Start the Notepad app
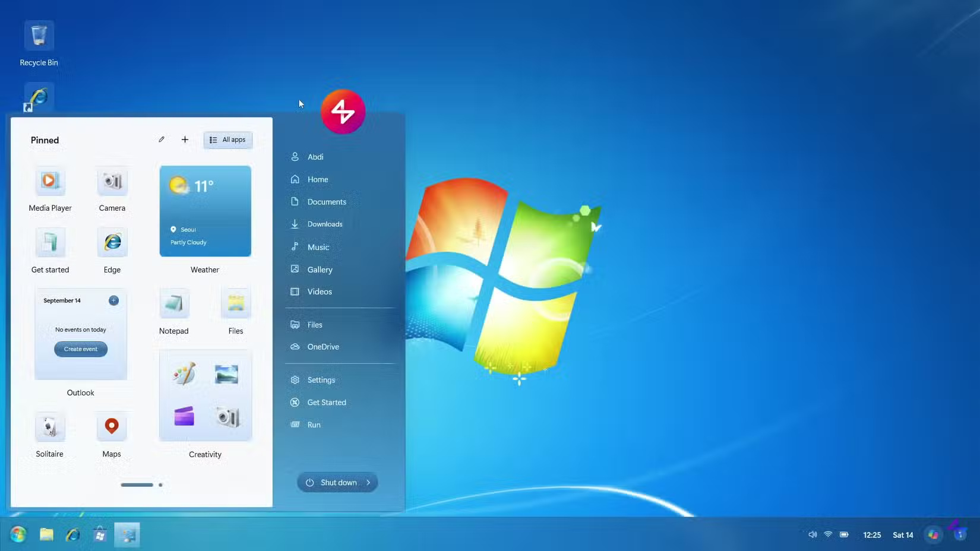Screen dimensions: 980x551 (173, 303)
